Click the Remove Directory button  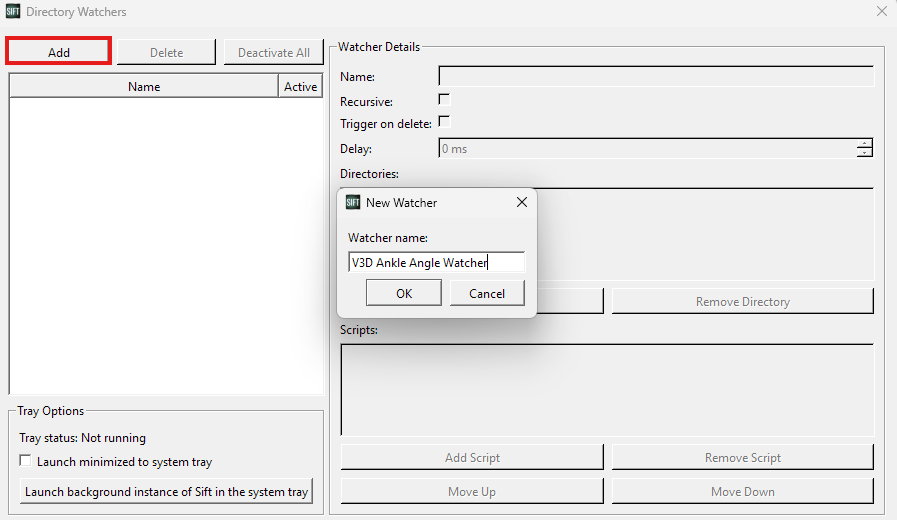pos(743,301)
